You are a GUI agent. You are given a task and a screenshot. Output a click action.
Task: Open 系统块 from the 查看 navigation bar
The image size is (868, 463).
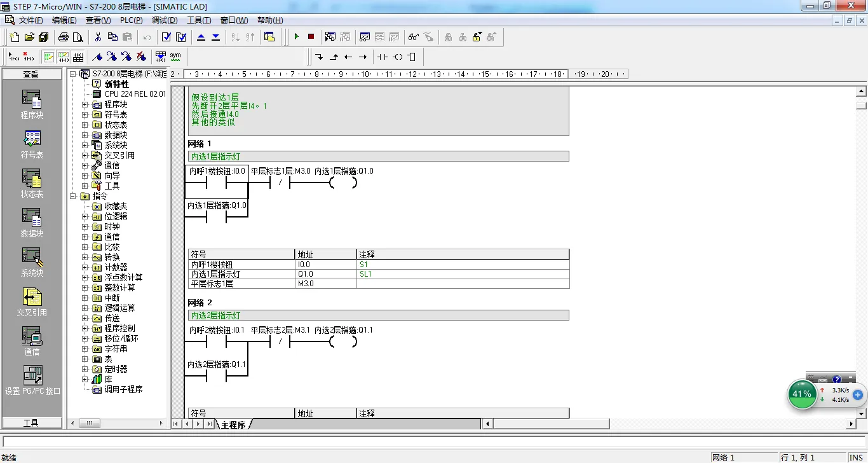32,263
